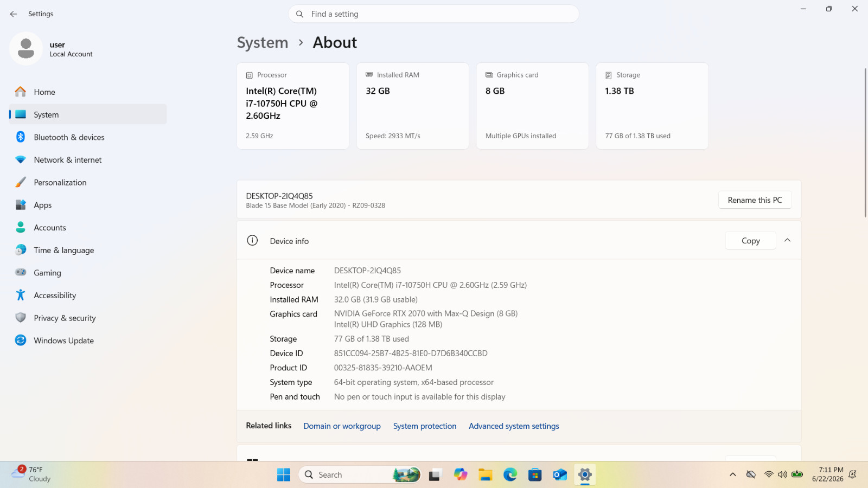This screenshot has width=868, height=488.
Task: Click the Graphics card 8 GB card
Action: pyautogui.click(x=533, y=106)
